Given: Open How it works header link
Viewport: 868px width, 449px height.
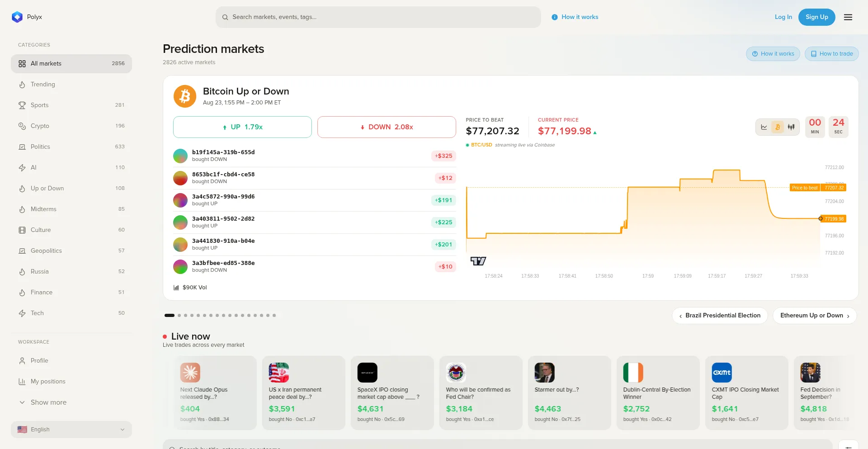Looking at the screenshot, I should tap(575, 17).
